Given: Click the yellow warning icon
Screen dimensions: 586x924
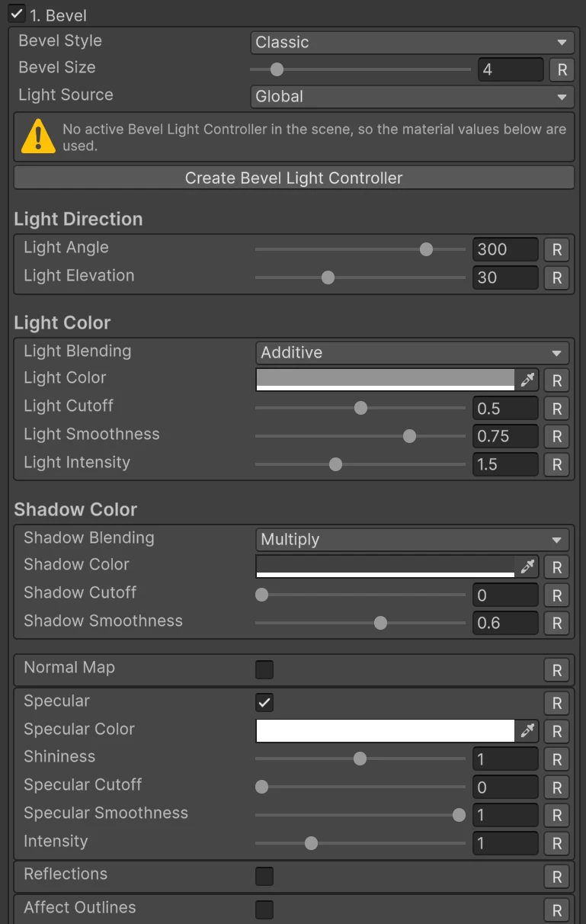Looking at the screenshot, I should (37, 137).
